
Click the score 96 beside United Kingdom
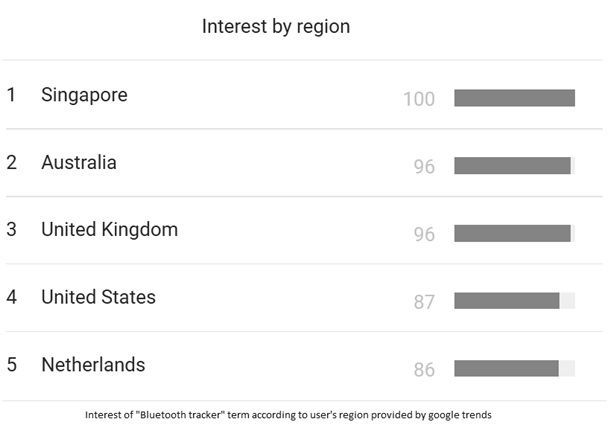424,234
